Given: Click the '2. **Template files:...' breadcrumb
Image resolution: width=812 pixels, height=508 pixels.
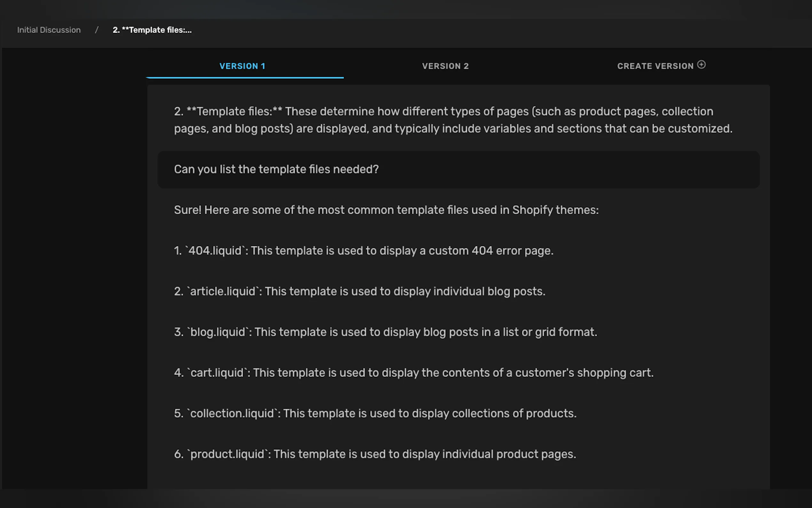Looking at the screenshot, I should pos(152,30).
